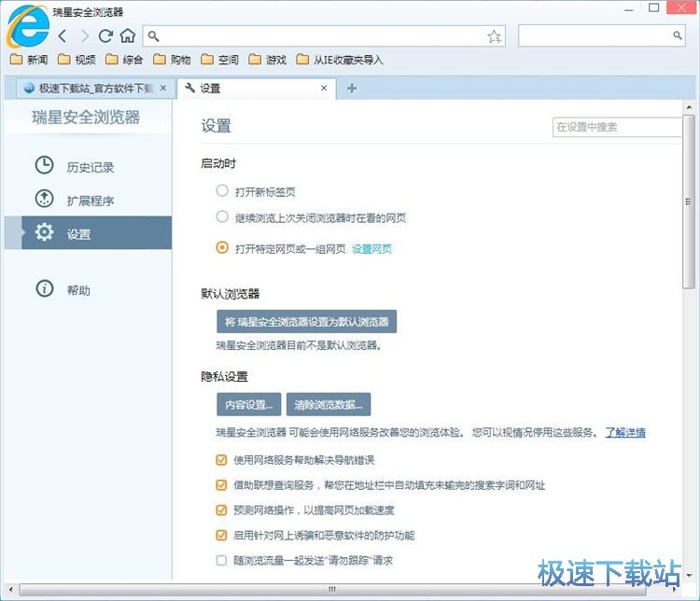Click the 历史记录 clock icon
The width and height of the screenshot is (700, 601).
coord(44,165)
